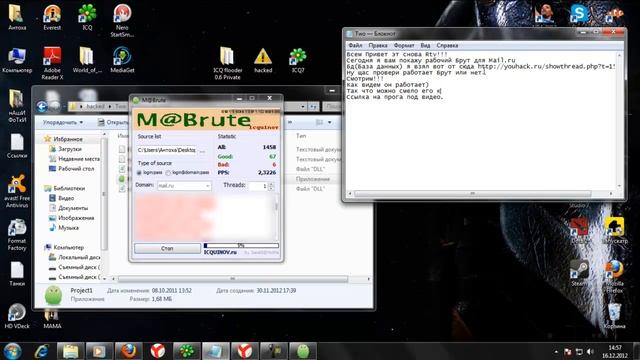Open Локальный диск in Explorer sidebar

(79, 257)
